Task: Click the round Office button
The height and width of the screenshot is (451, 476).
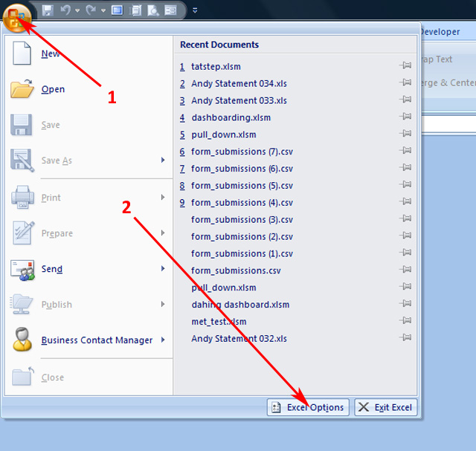Action: point(16,18)
